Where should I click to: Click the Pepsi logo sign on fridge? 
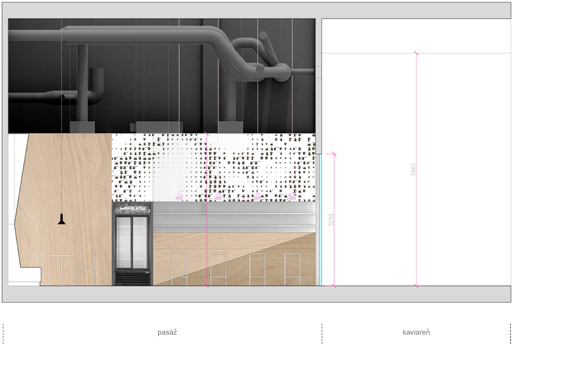point(132,208)
